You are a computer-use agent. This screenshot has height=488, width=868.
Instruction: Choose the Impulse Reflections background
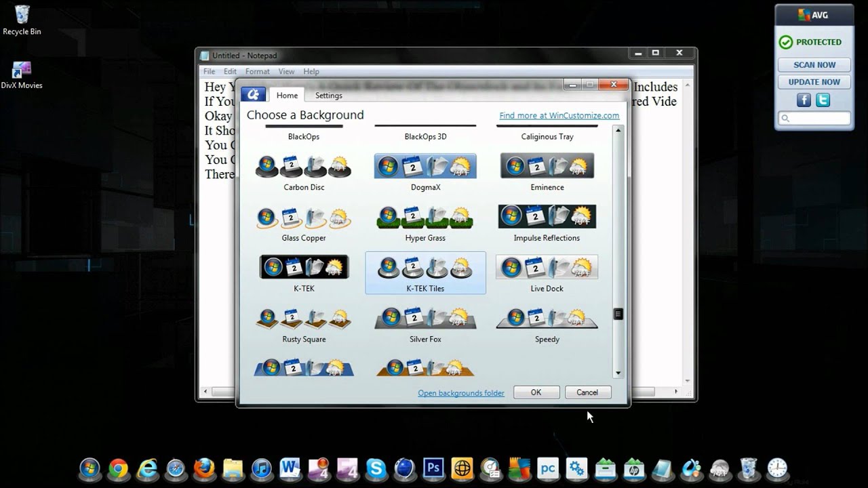pyautogui.click(x=547, y=223)
